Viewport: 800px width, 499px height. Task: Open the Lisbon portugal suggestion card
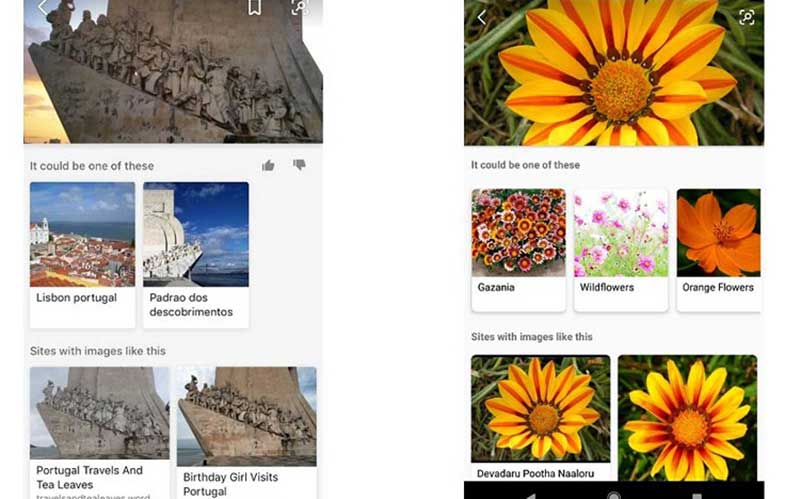point(82,254)
